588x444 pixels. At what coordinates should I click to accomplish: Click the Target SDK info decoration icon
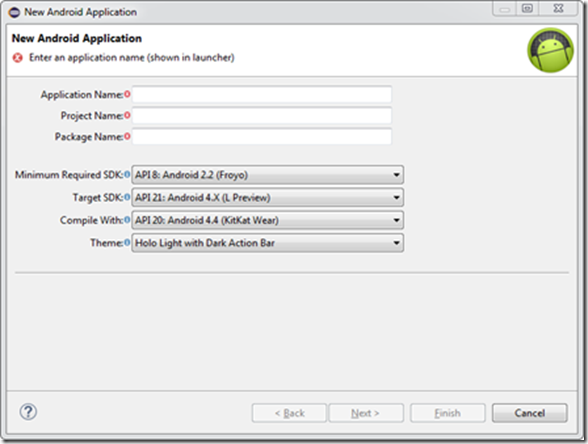pyautogui.click(x=127, y=196)
